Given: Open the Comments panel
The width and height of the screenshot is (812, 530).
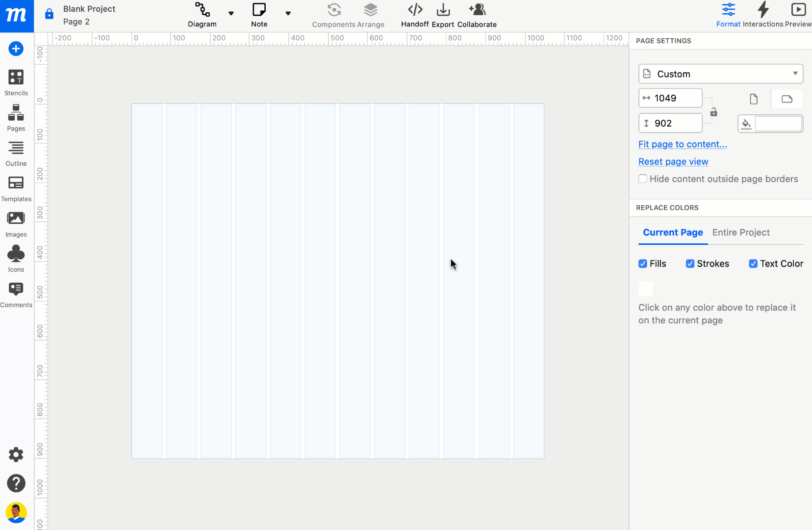Looking at the screenshot, I should coord(16,294).
